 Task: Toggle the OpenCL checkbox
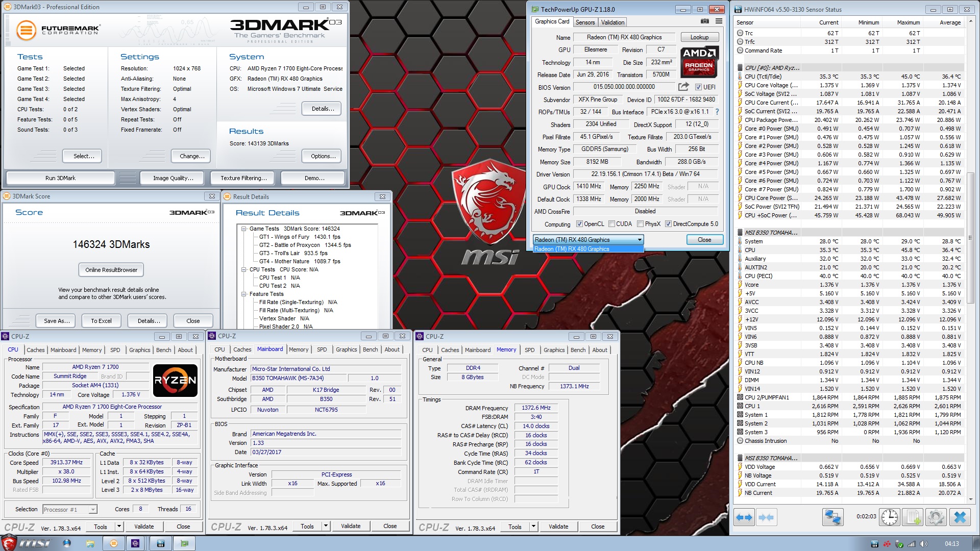tap(579, 224)
